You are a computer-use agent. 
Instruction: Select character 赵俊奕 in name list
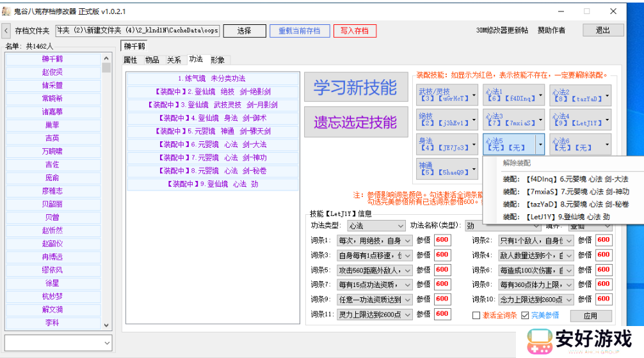coord(52,72)
